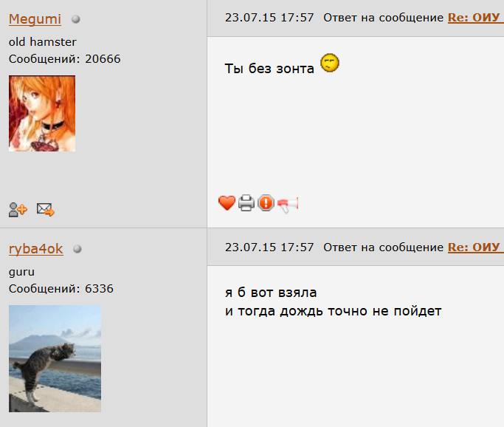Click the message text "Ты без зонта"
This screenshot has height=427, width=504.
[269, 69]
